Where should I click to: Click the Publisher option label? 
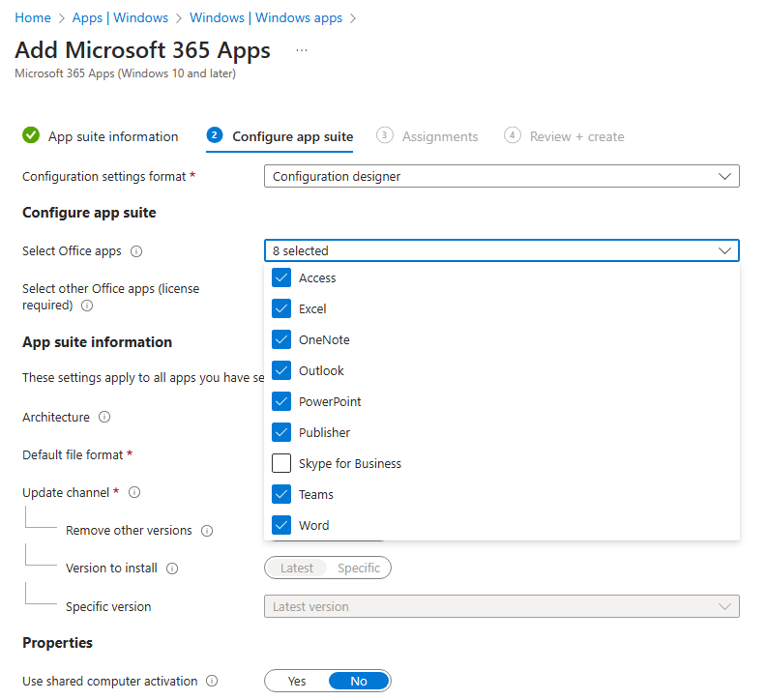click(324, 432)
